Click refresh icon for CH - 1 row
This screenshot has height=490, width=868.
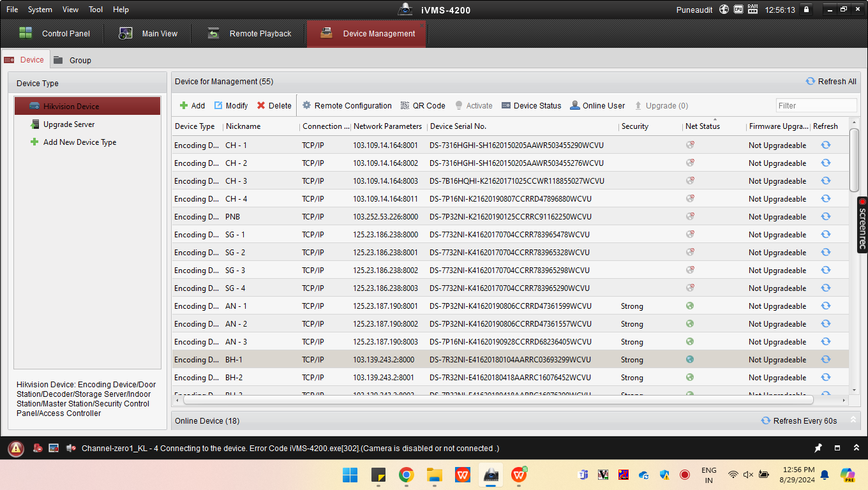[x=825, y=145]
